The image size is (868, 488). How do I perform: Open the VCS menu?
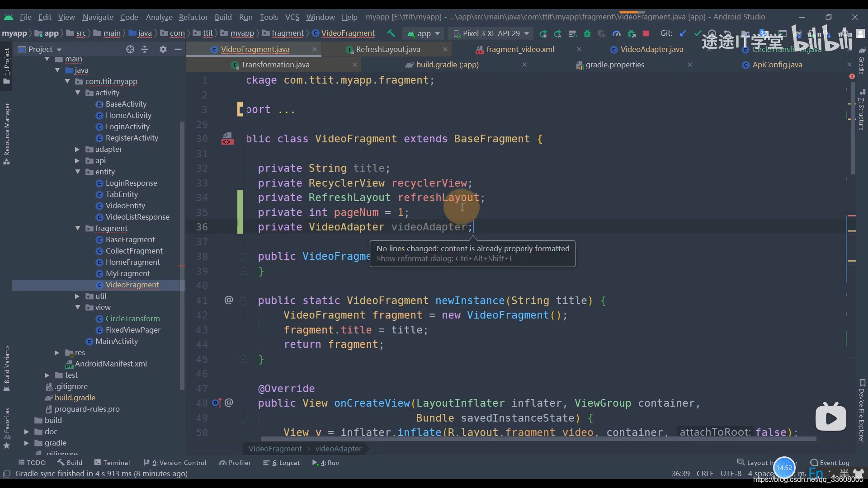[x=292, y=17]
